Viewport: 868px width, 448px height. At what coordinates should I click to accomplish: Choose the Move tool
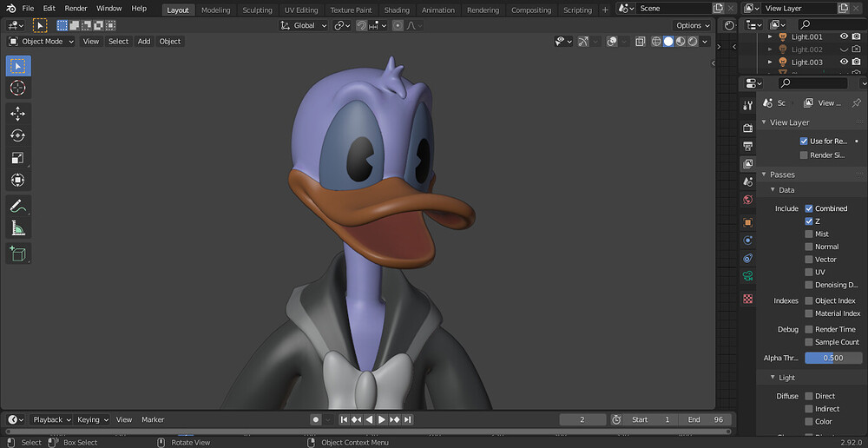(18, 114)
